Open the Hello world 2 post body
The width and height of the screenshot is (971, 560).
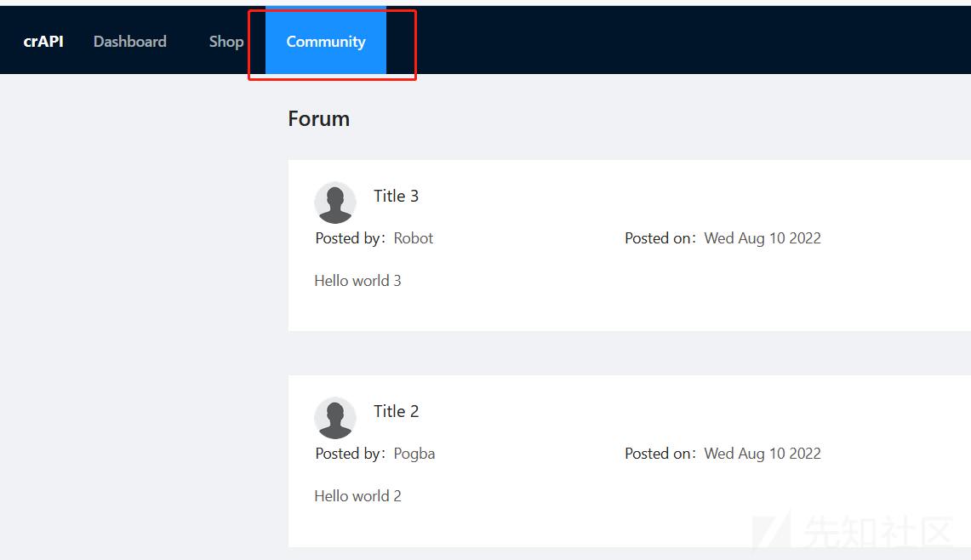click(x=357, y=496)
